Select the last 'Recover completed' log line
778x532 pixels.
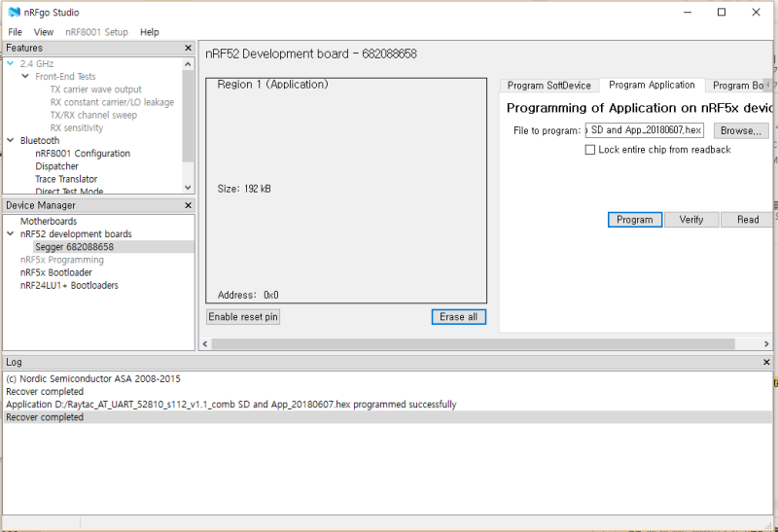387,417
